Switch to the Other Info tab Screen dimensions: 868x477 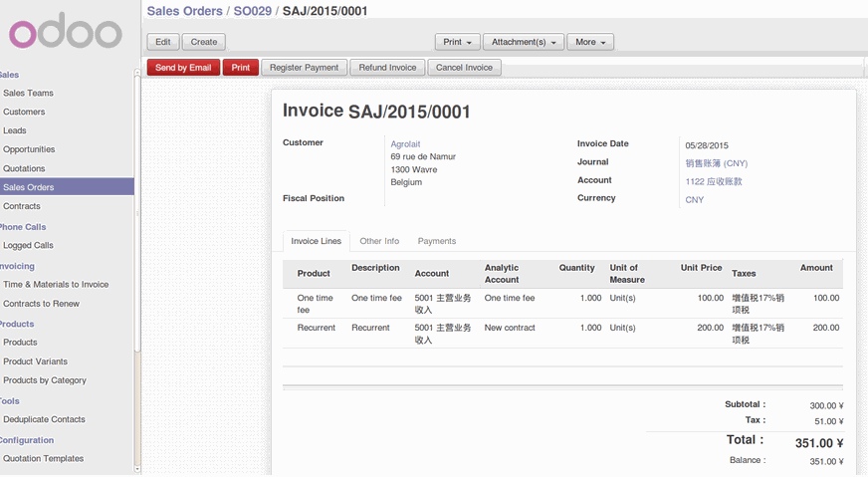(x=379, y=241)
